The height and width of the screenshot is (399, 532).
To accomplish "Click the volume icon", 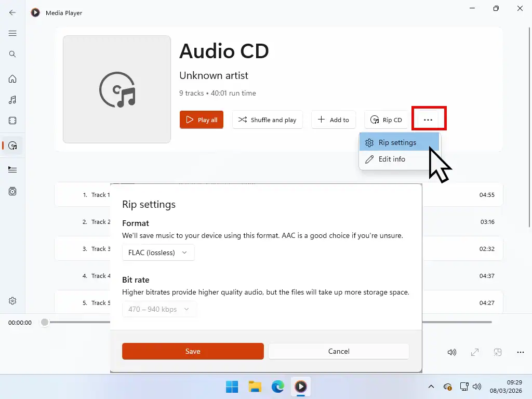I will coord(451,352).
